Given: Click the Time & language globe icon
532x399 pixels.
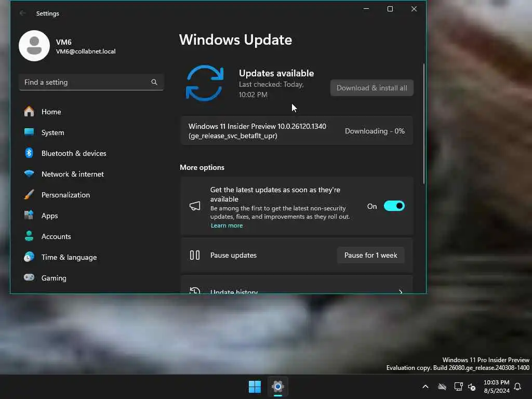Looking at the screenshot, I should tap(29, 257).
